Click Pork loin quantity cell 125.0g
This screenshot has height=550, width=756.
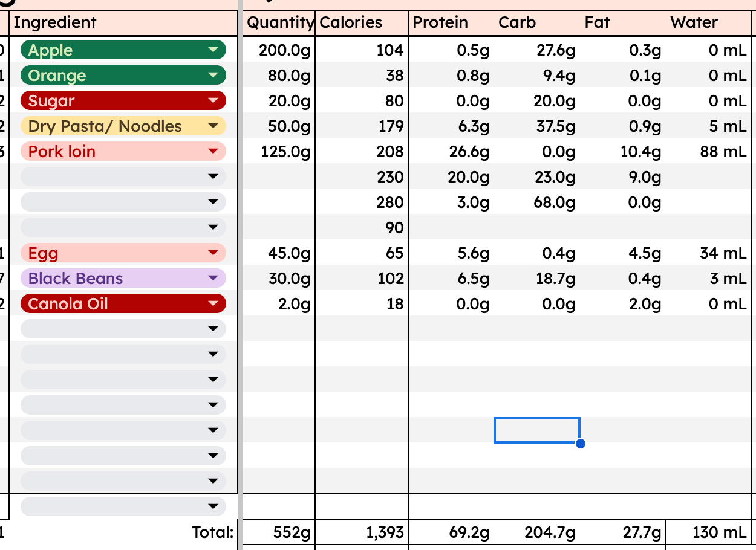[279, 152]
